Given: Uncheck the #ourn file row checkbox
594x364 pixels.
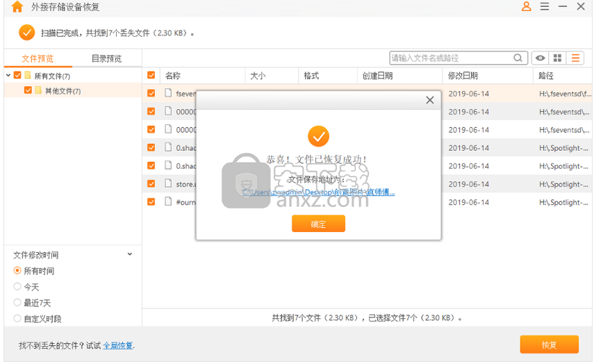Looking at the screenshot, I should tap(151, 202).
